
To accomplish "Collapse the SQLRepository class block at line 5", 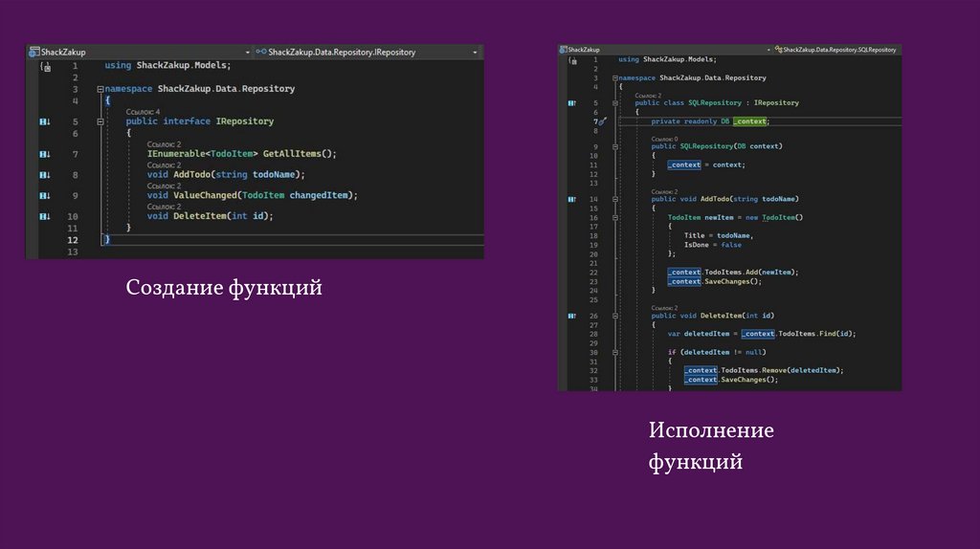I will pos(615,103).
